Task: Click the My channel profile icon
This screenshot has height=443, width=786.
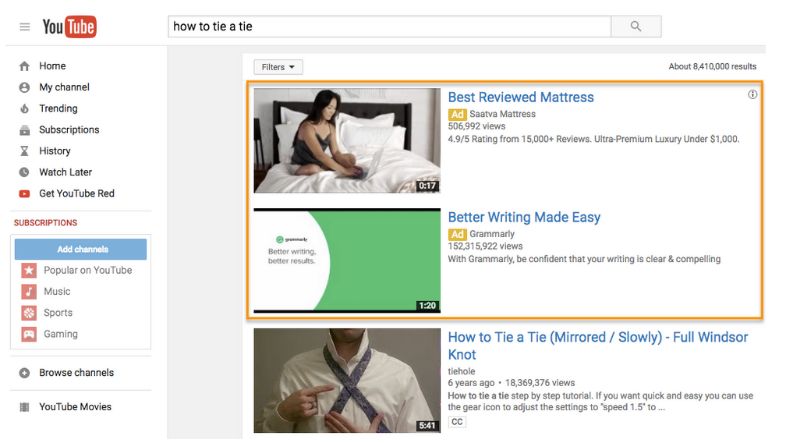Action: pos(24,88)
